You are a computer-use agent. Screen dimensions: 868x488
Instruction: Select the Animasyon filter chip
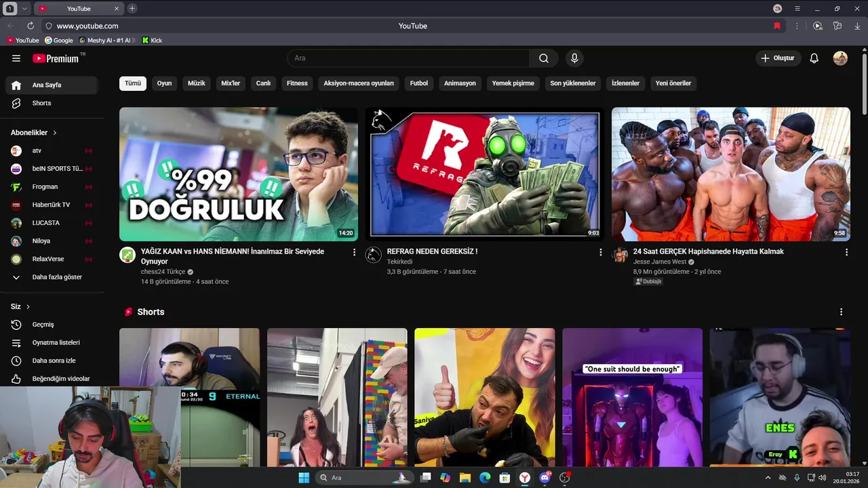(x=460, y=83)
